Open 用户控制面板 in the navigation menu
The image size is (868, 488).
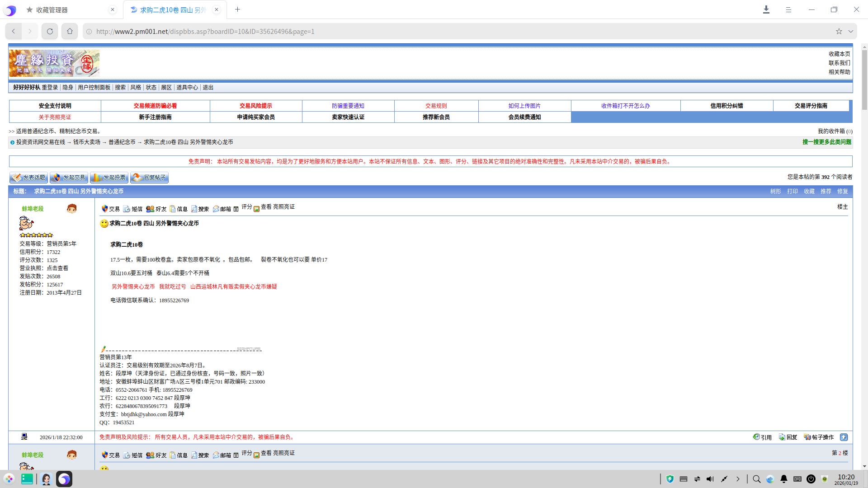[94, 88]
